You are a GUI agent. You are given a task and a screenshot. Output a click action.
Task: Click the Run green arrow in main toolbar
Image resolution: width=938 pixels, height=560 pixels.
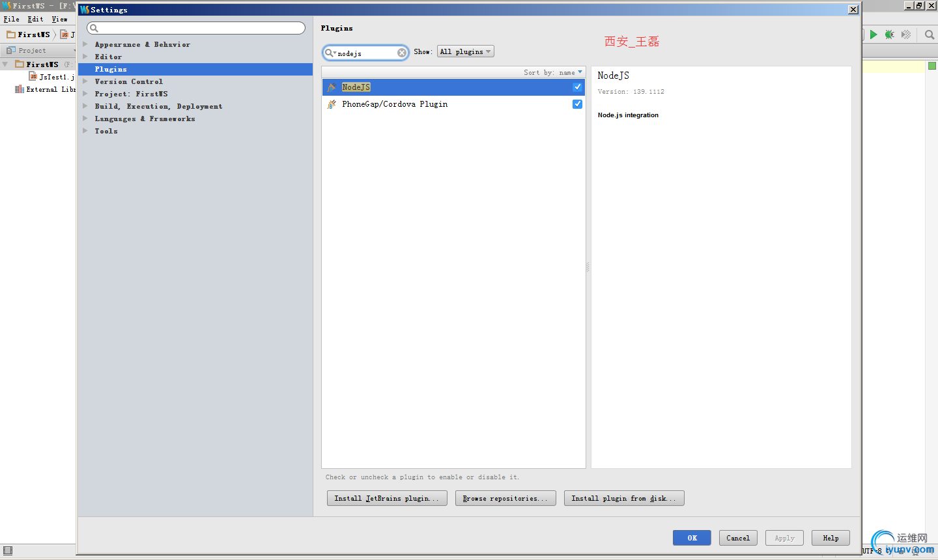pyautogui.click(x=874, y=35)
